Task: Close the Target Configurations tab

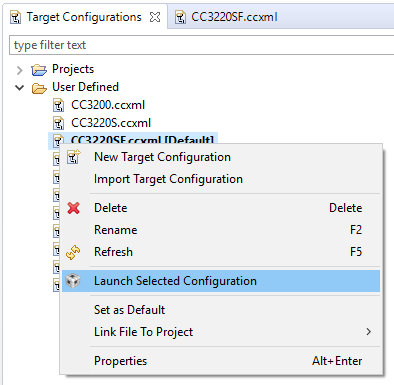Action: coord(155,17)
